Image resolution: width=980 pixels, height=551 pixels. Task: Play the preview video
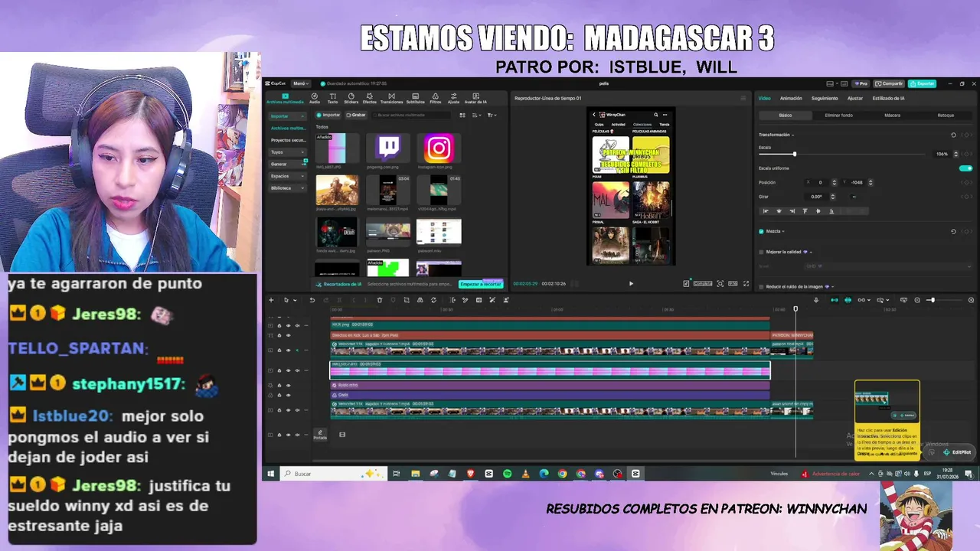[x=631, y=284]
